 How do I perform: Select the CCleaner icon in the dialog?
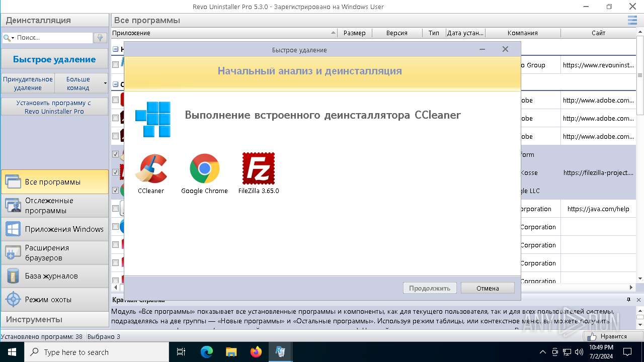click(151, 168)
